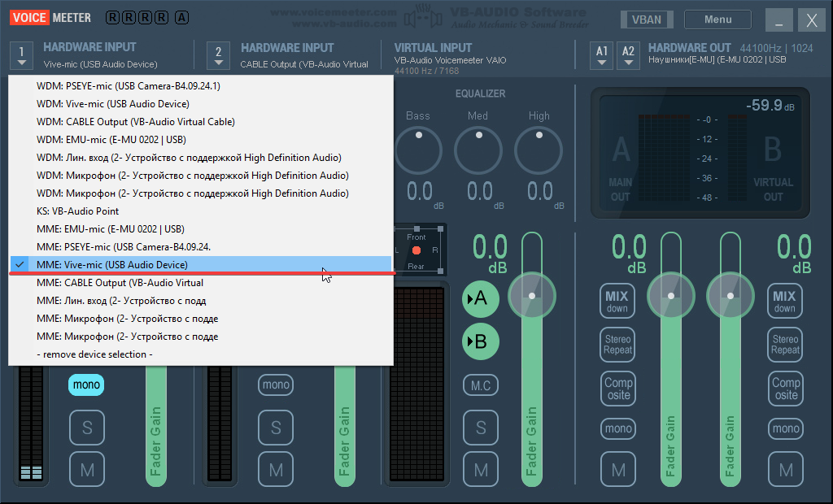Viewport: 833px width, 504px height.
Task: Click the VOICEMEETER logo in title bar
Action: (x=52, y=17)
